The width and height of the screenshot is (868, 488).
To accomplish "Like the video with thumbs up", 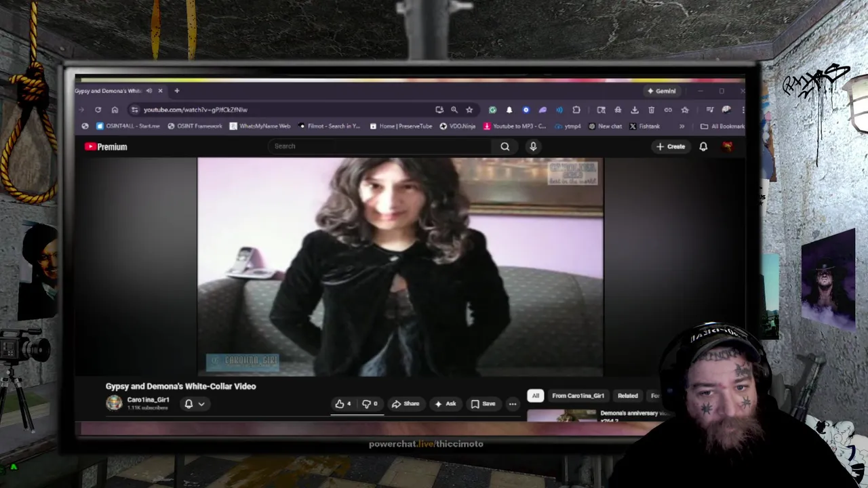I will coord(343,404).
